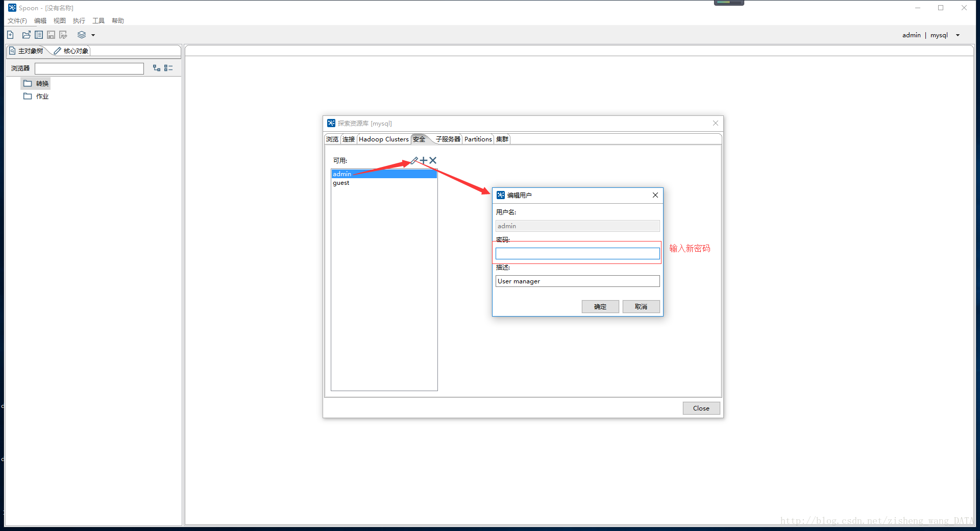Screen dimensions: 980x531
Task: Close the 探索资源库 dialog window
Action: coord(716,123)
